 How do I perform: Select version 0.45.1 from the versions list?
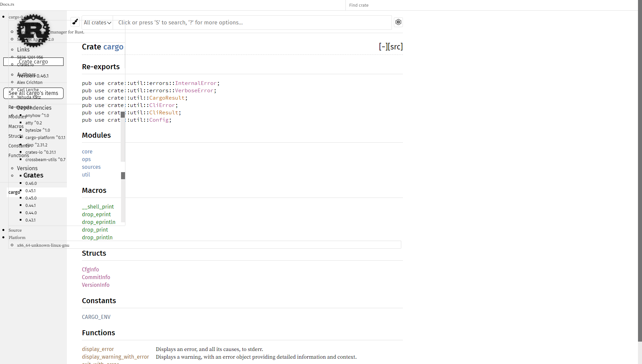tap(30, 191)
